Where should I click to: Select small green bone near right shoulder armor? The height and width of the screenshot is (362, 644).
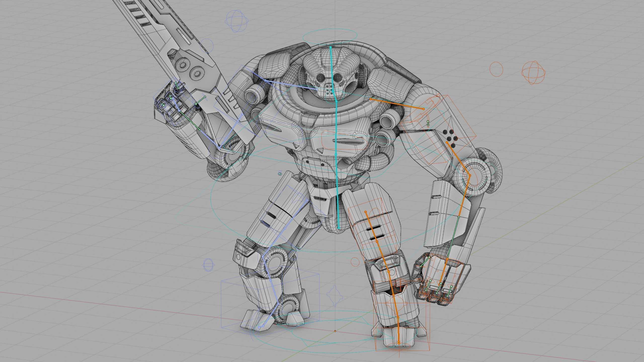click(428, 123)
